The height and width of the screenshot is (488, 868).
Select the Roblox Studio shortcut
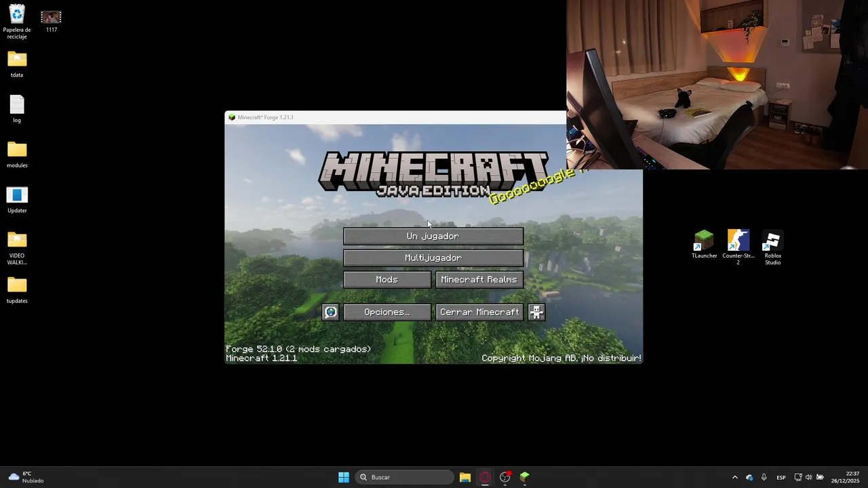point(773,247)
